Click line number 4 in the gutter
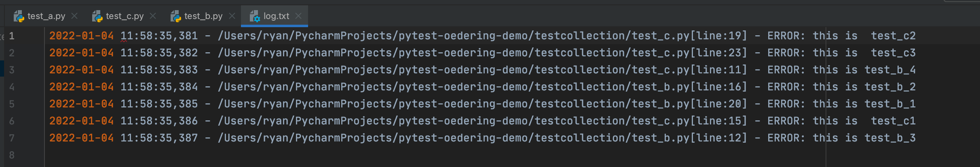The height and width of the screenshot is (167, 980). 12,87
